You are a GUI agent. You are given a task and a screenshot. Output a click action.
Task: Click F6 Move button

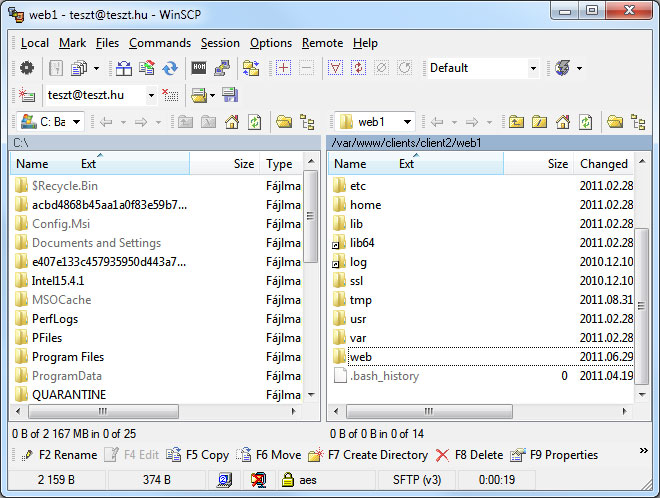tap(269, 455)
